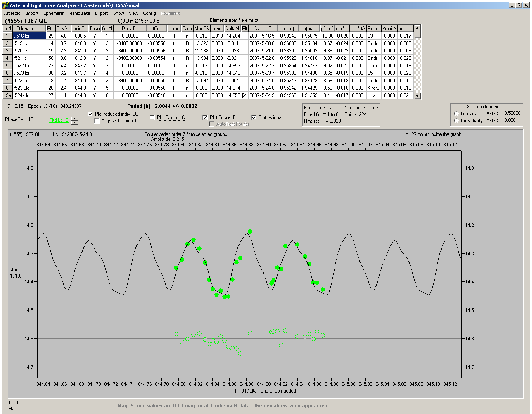Click the Date UT column header
The image size is (532, 414).
tap(263, 29)
